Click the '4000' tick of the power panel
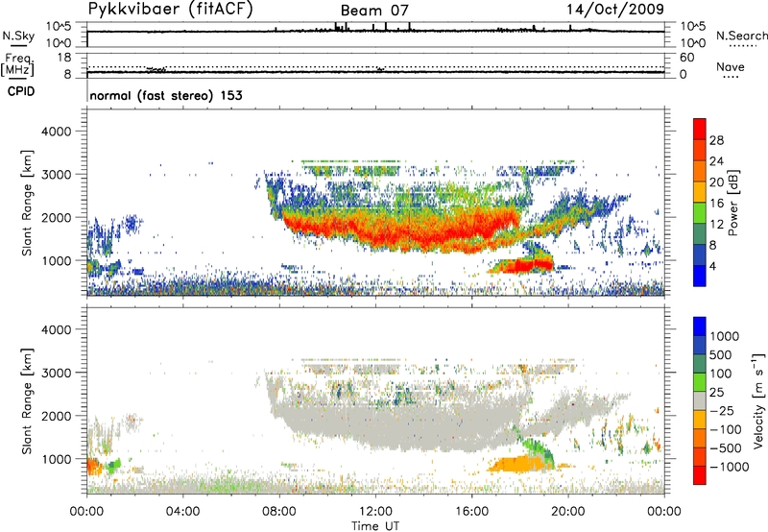This screenshot has height=532, width=768. click(x=57, y=132)
